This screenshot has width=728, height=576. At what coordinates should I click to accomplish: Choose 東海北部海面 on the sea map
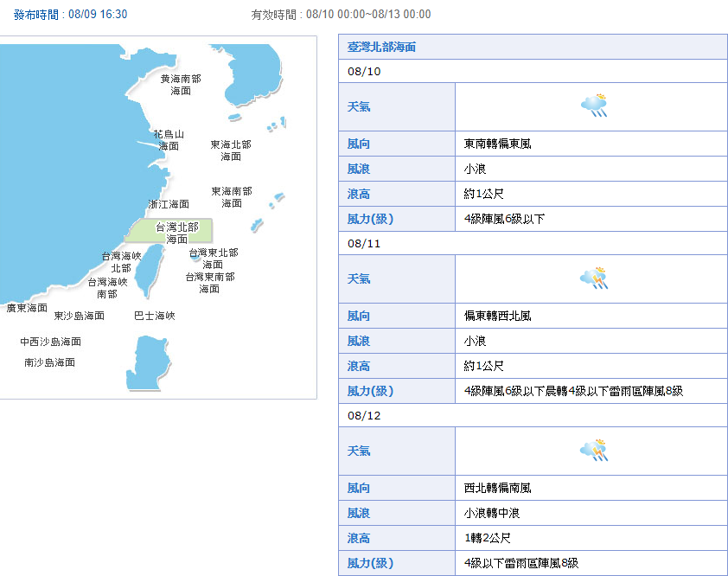coord(231,150)
